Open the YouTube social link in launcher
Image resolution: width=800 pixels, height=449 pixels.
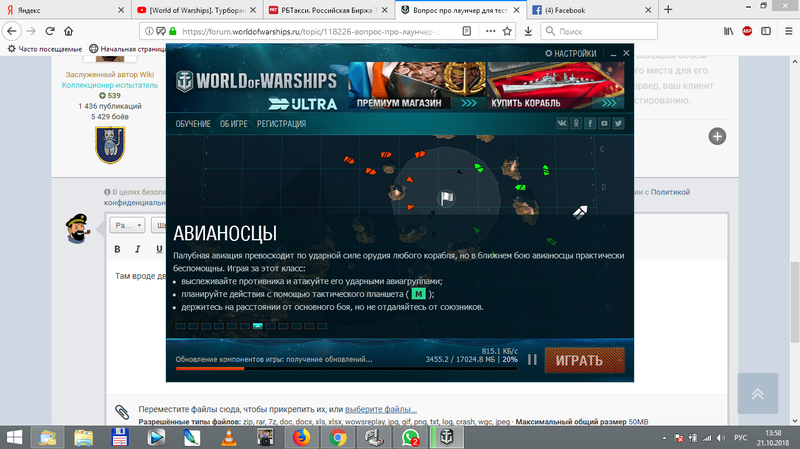point(604,123)
